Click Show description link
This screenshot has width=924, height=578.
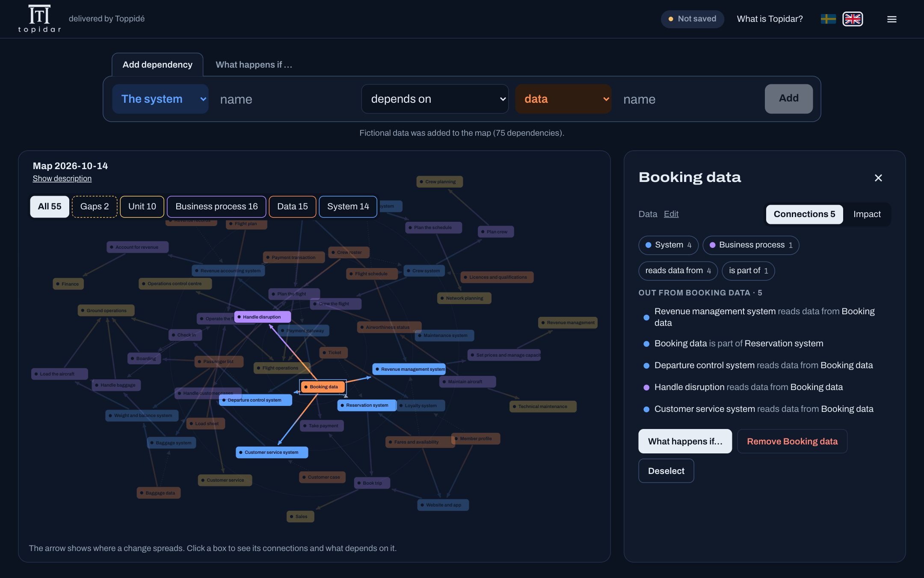coord(62,179)
